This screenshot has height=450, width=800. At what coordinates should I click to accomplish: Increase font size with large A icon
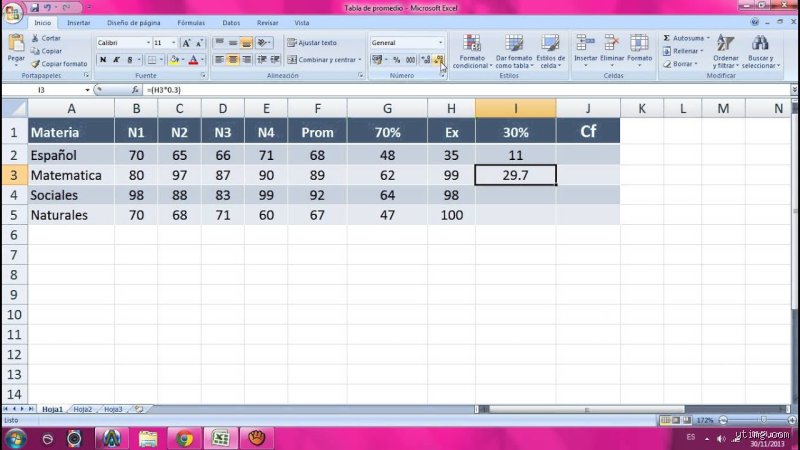tap(186, 43)
